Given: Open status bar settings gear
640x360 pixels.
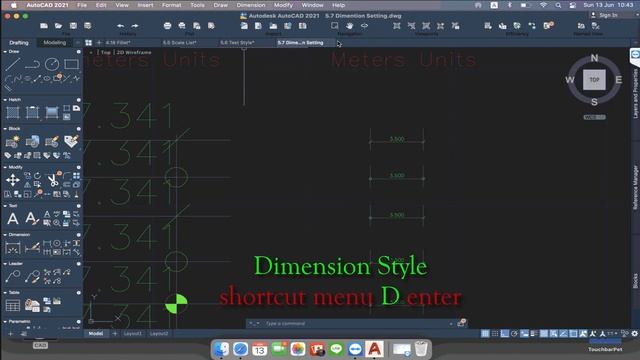Looking at the screenshot, I should point(634,333).
